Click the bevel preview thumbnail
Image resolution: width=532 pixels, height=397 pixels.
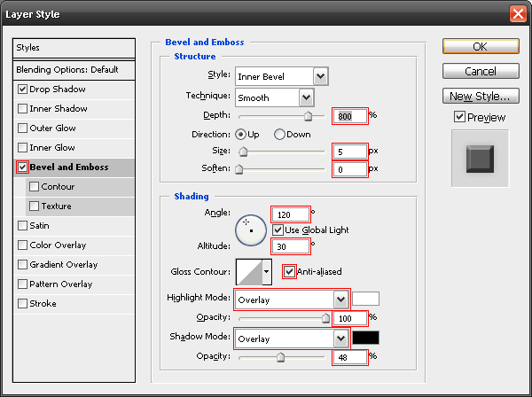(479, 159)
